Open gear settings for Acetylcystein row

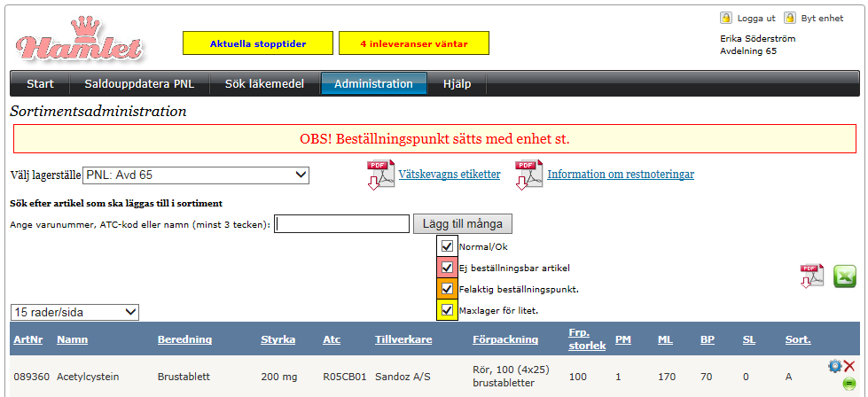pos(834,365)
